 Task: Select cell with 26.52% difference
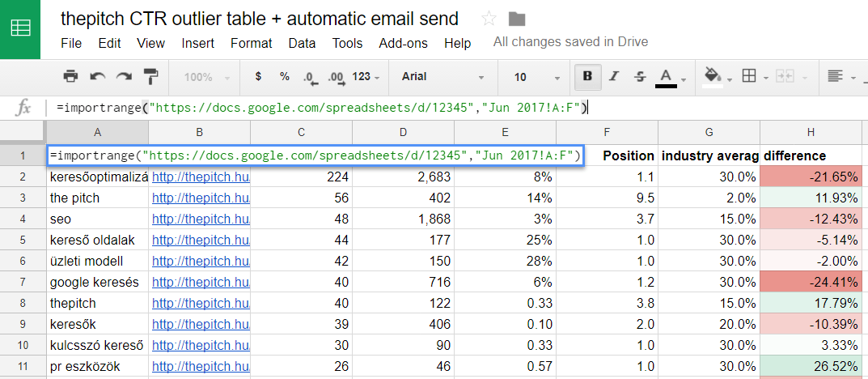click(x=811, y=366)
